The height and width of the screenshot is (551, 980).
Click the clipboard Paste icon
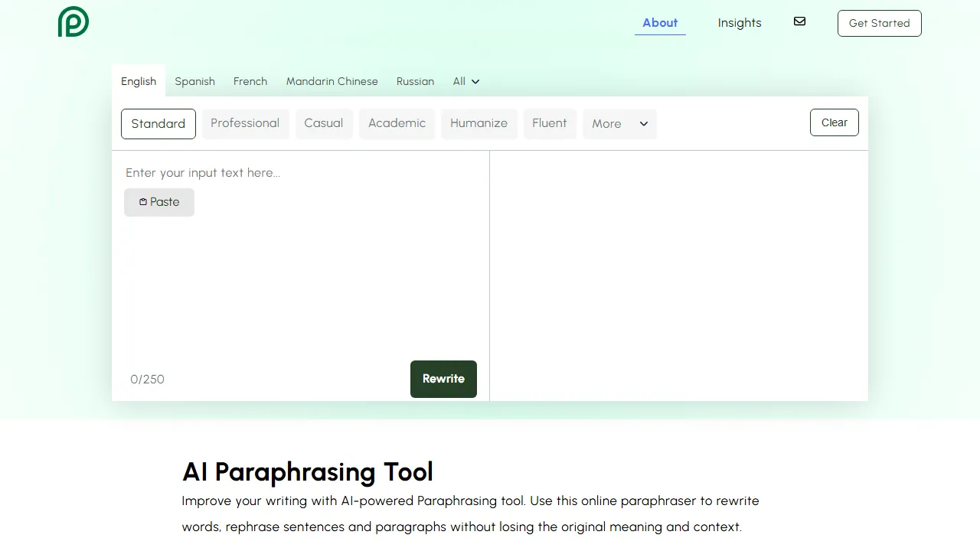142,202
